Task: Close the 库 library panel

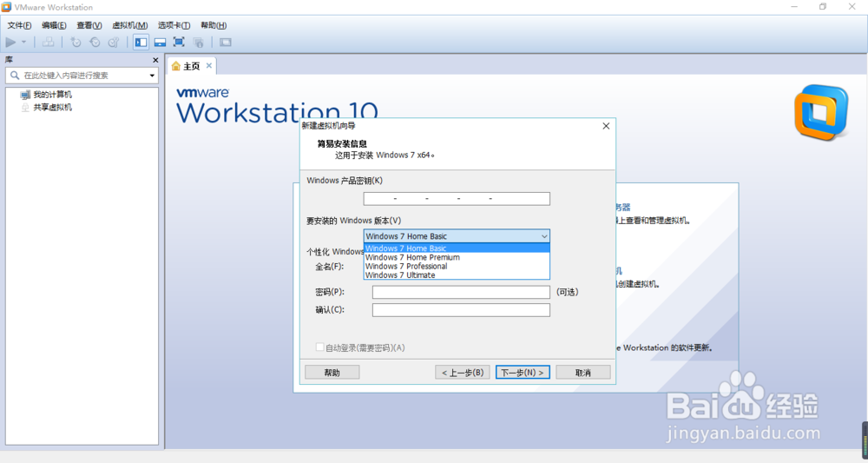Action: [155, 60]
